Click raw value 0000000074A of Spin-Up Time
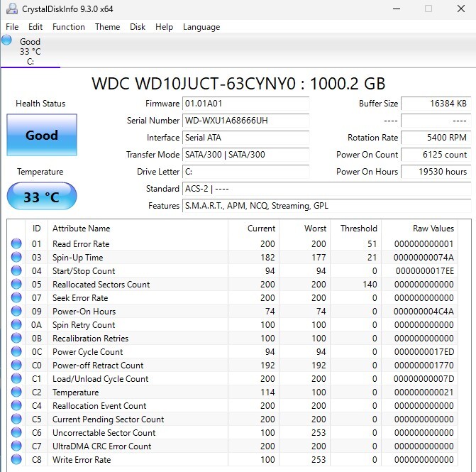476x472 pixels. pos(424,258)
